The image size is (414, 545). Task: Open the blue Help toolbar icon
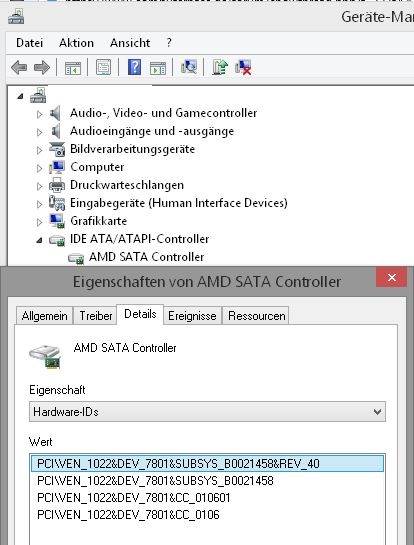coord(135,67)
